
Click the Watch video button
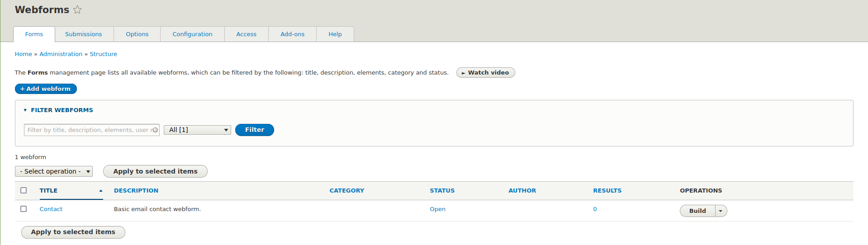coord(485,73)
